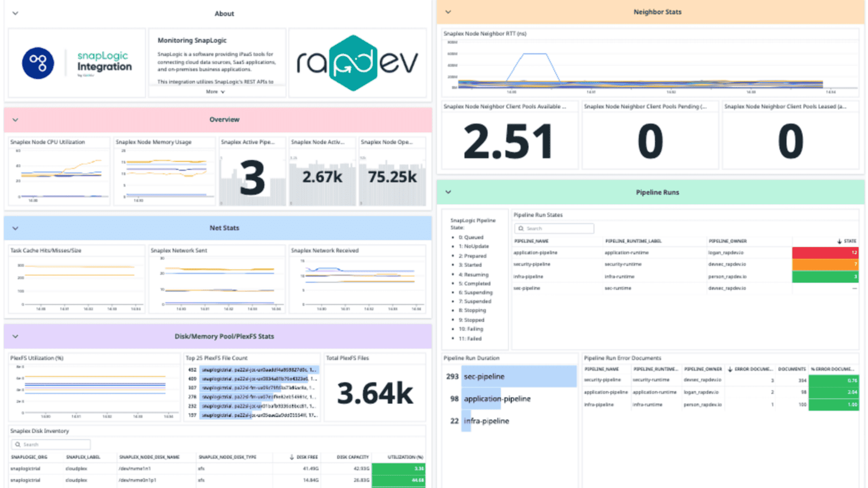Expand the More link in Monitoring SnapLogic
The image size is (868, 488).
click(x=215, y=92)
